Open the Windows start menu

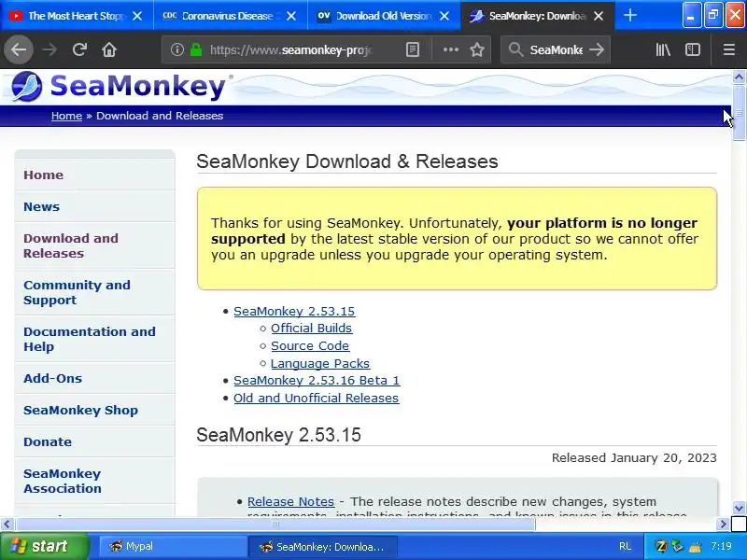pyautogui.click(x=45, y=546)
